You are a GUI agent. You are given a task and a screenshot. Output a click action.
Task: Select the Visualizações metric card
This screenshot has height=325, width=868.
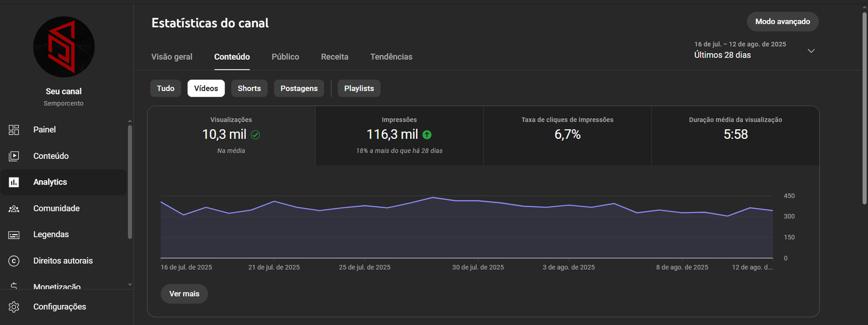click(x=231, y=136)
